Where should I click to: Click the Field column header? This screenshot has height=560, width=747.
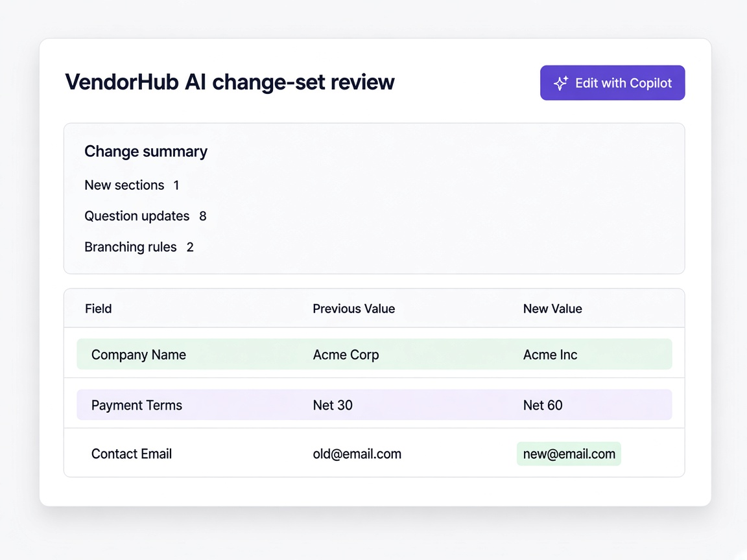98,309
